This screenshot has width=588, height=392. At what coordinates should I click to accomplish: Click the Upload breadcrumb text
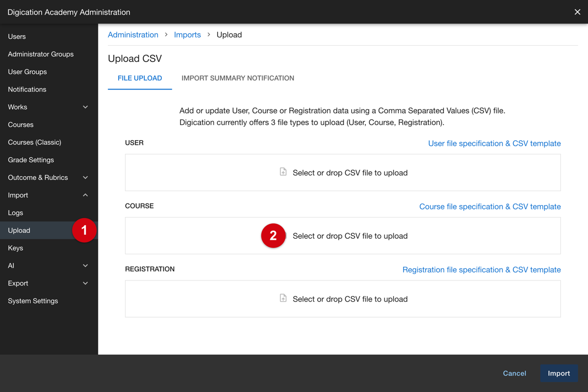[229, 35]
